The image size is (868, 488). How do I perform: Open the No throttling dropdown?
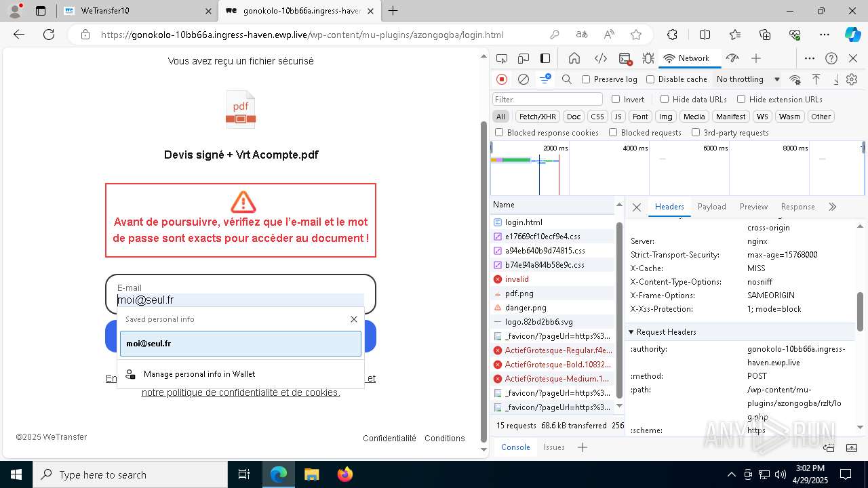pos(748,79)
